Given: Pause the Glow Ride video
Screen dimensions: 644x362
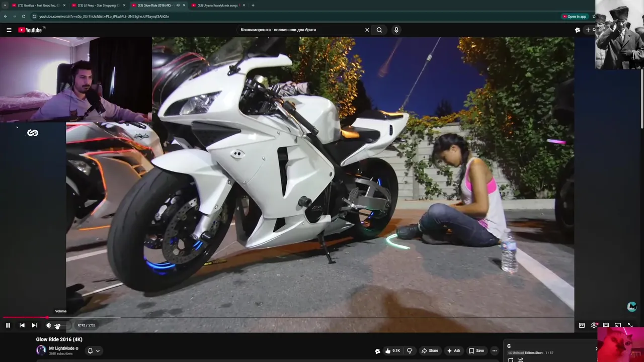Looking at the screenshot, I should pyautogui.click(x=8, y=325).
